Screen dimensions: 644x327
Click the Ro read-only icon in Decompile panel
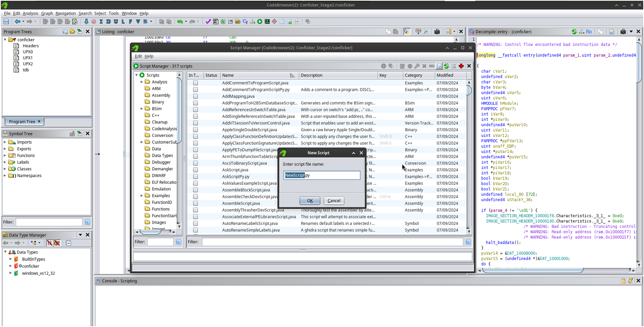click(589, 32)
